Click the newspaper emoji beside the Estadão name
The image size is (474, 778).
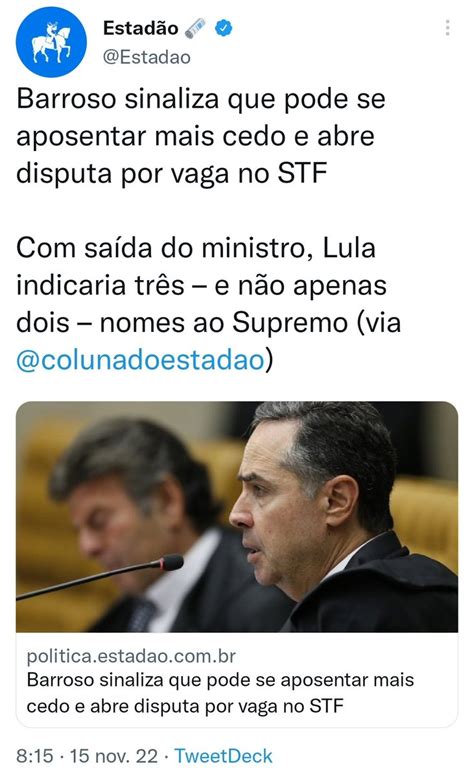[195, 28]
